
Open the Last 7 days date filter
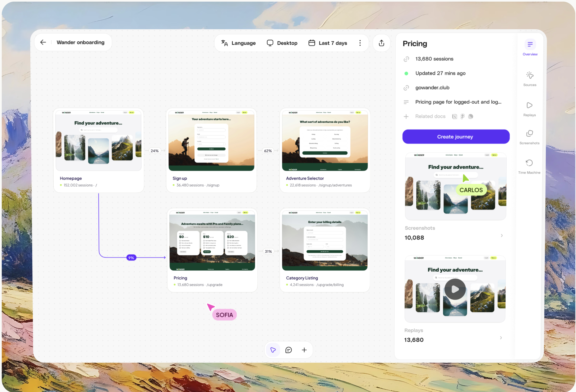[x=328, y=43]
